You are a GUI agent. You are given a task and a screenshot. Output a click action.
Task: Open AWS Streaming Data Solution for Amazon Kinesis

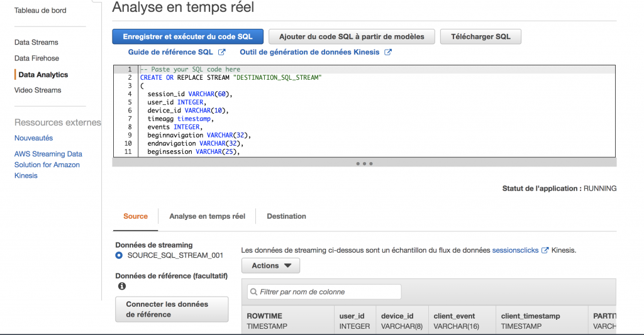tap(48, 165)
